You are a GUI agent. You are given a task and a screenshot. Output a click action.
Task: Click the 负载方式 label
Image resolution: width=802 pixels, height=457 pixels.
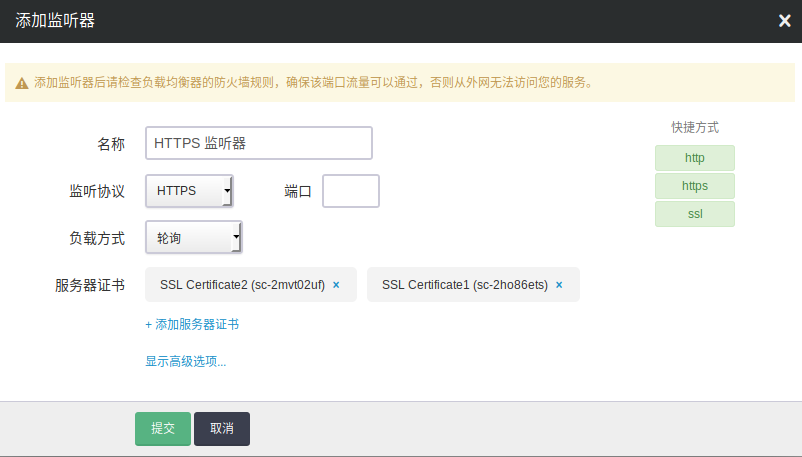tap(97, 238)
